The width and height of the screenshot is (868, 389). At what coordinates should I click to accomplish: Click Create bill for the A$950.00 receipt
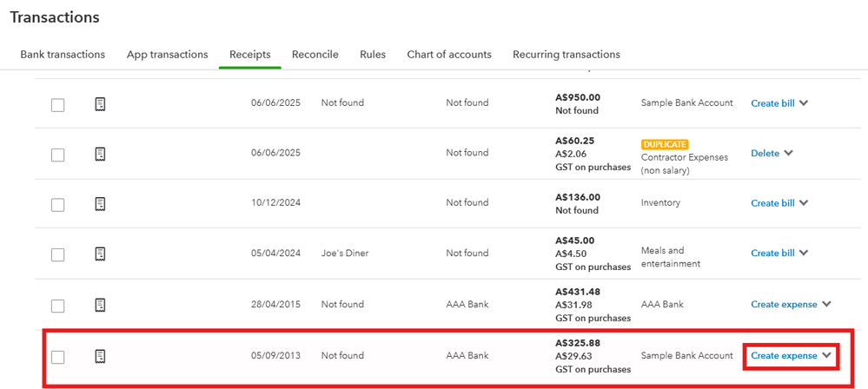772,103
